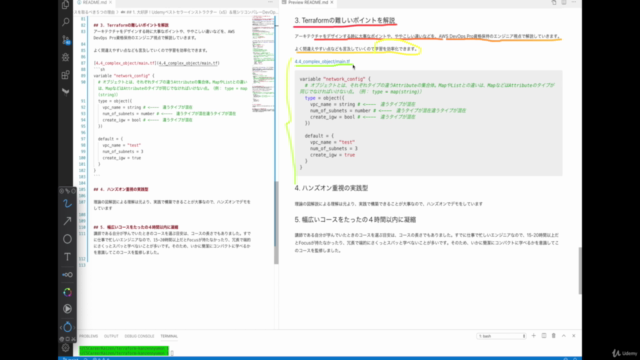Click the editor minimap code overview
The width and height of the screenshot is (640, 360).
263,65
